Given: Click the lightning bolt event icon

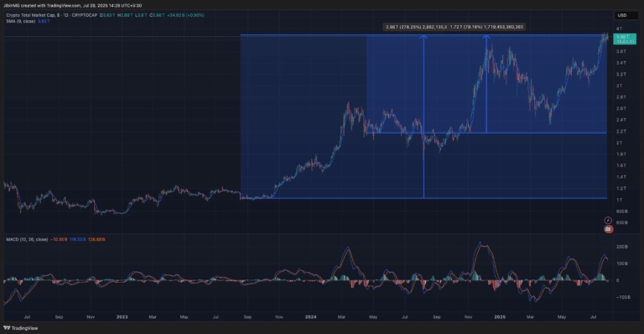Looking at the screenshot, I should [x=608, y=221].
